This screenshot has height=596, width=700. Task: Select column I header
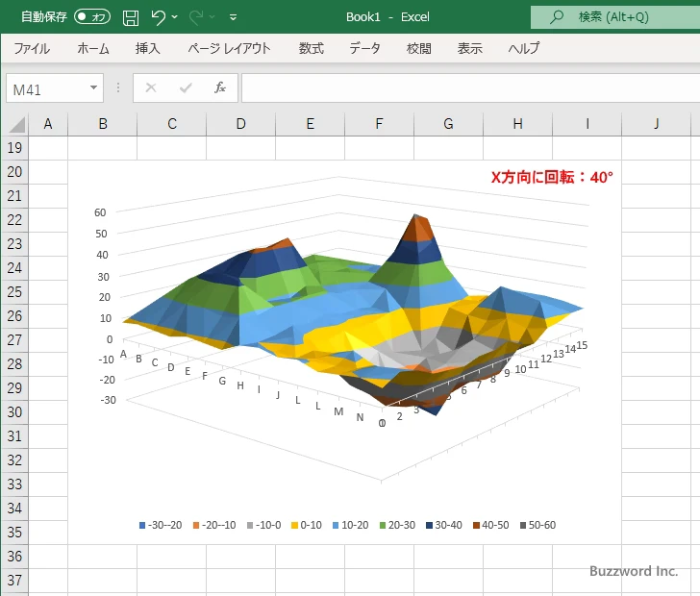(x=587, y=124)
